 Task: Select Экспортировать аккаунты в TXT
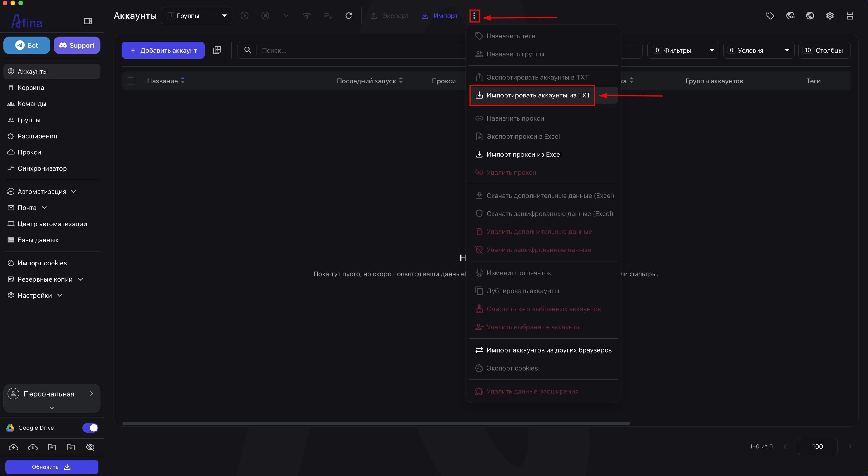coord(543,77)
